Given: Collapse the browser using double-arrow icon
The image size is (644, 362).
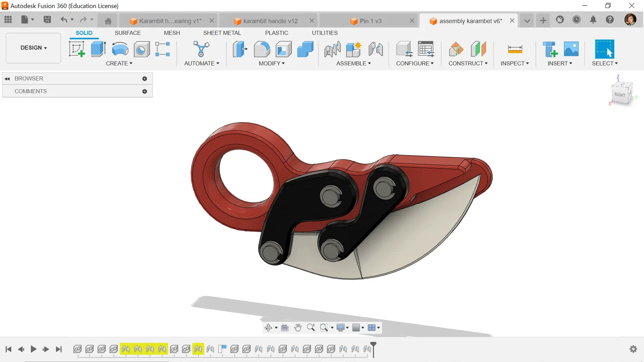Looking at the screenshot, I should click(x=7, y=79).
